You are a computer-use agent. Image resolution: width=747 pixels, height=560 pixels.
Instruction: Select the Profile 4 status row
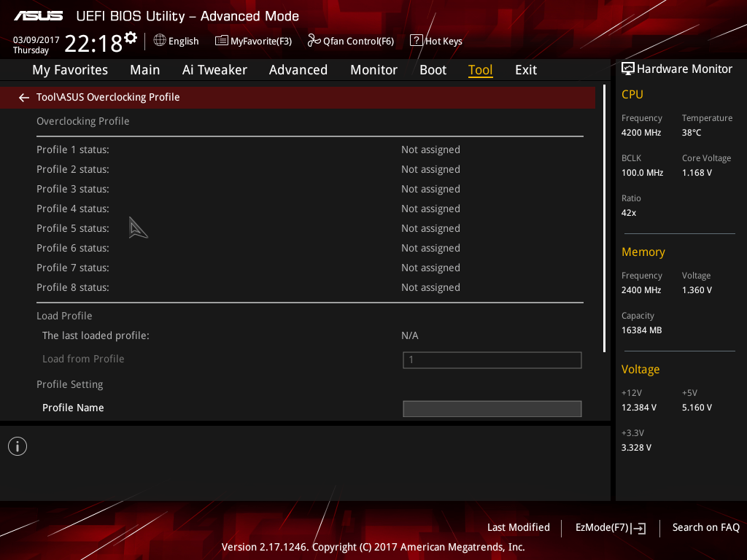point(309,209)
